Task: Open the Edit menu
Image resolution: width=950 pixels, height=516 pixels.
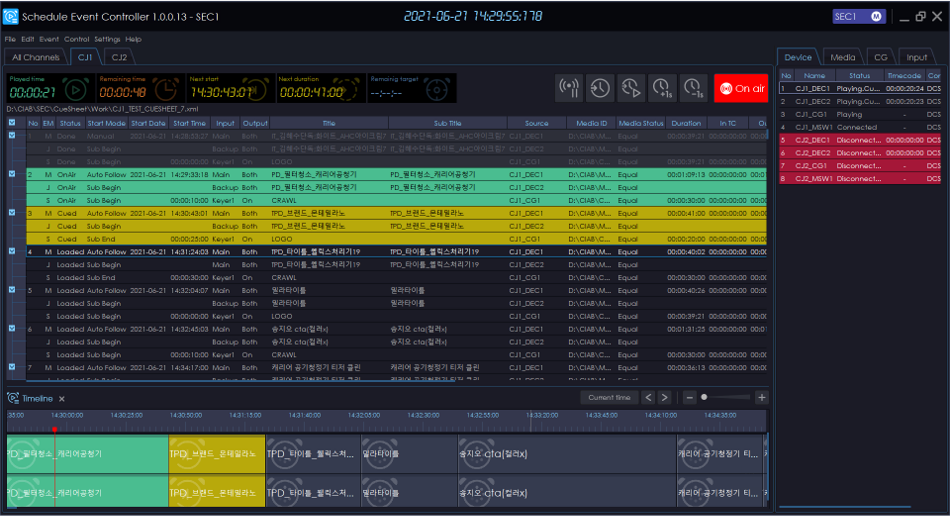Action: pyautogui.click(x=27, y=39)
